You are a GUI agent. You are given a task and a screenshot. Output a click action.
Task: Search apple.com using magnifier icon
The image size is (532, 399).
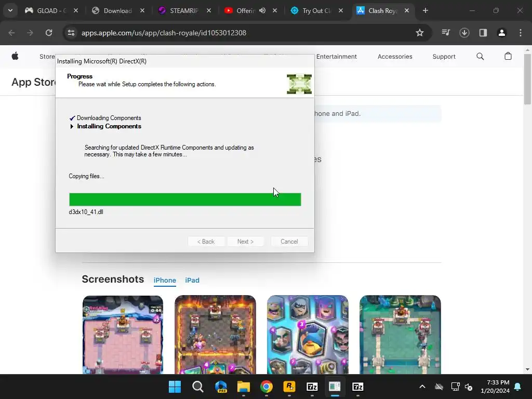[x=480, y=56]
